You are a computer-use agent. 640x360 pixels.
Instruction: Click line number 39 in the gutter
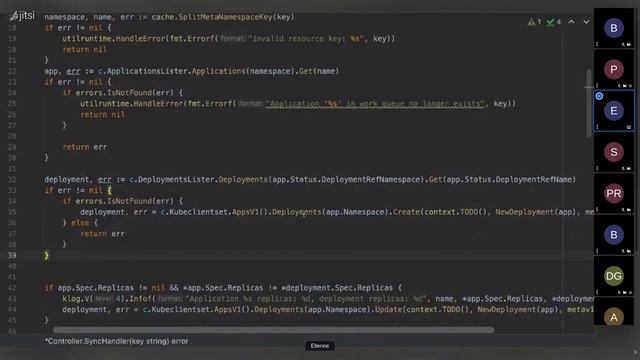pos(12,255)
